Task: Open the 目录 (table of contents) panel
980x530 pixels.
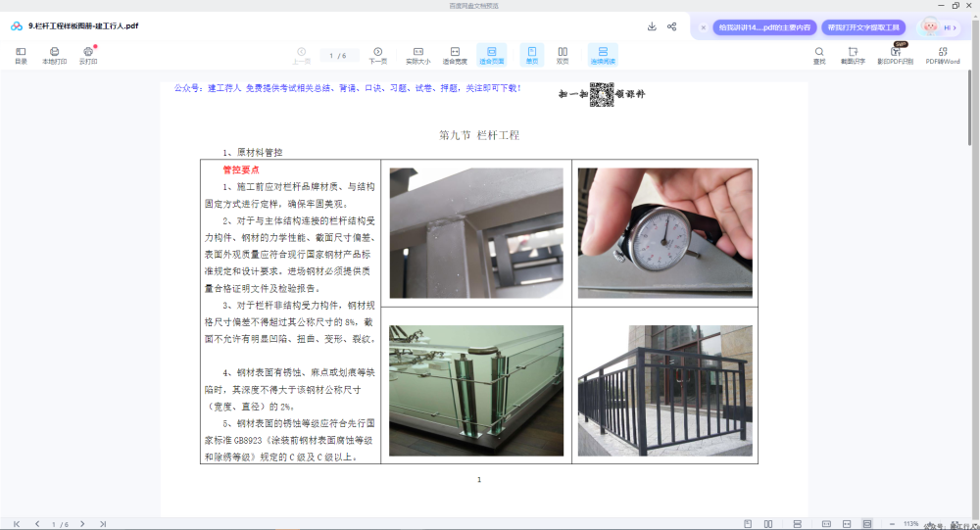Action: click(21, 55)
